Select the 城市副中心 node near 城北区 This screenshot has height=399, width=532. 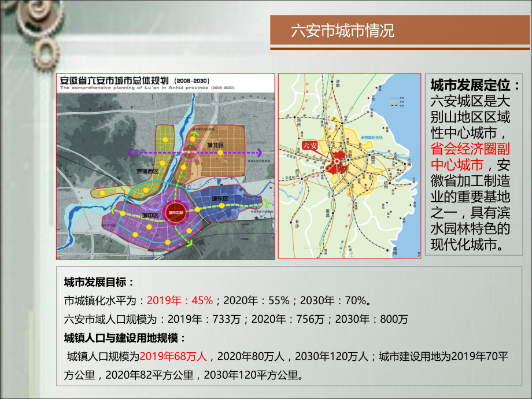pyautogui.click(x=190, y=152)
